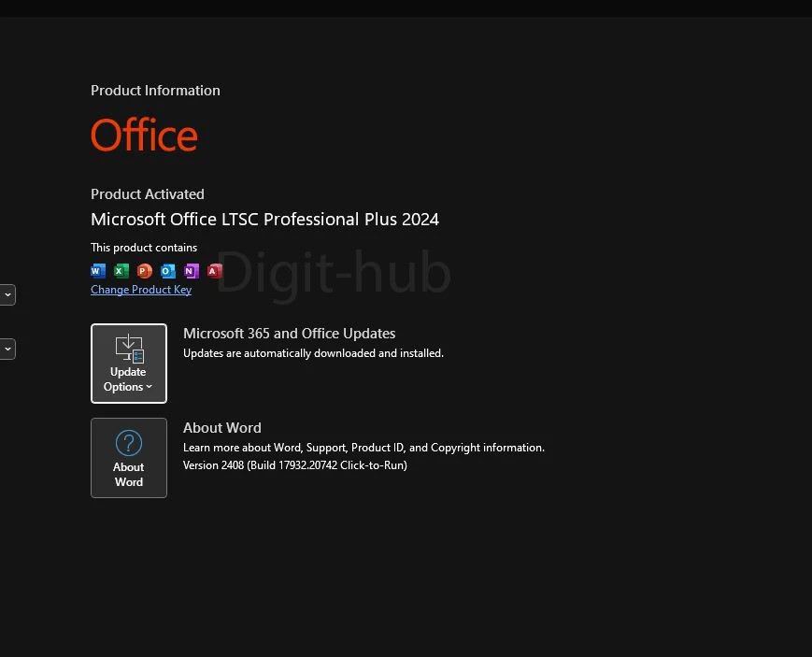Viewport: 812px width, 657px height.
Task: Select the 'Product Activated' label
Action: 148,194
